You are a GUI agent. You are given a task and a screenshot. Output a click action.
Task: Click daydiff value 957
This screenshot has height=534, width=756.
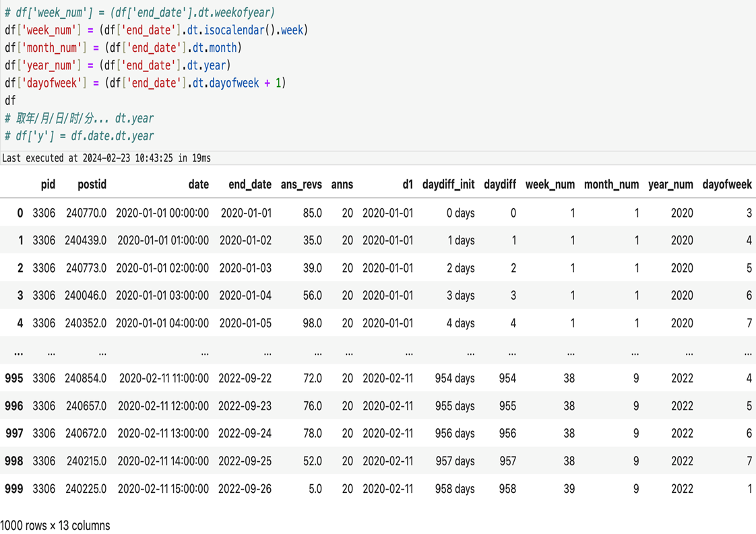coord(507,461)
